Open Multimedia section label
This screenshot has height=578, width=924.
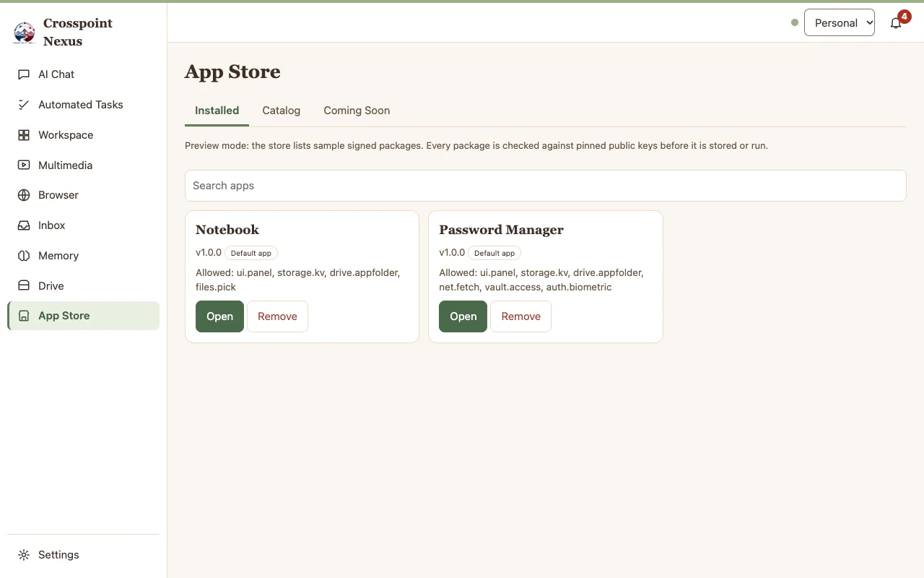pyautogui.click(x=65, y=165)
